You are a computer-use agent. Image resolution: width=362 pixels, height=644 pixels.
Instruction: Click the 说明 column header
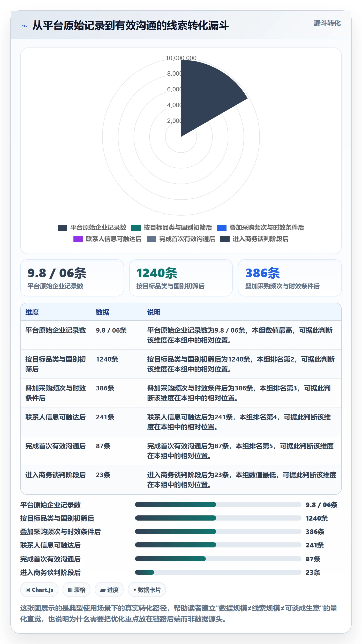pyautogui.click(x=154, y=312)
